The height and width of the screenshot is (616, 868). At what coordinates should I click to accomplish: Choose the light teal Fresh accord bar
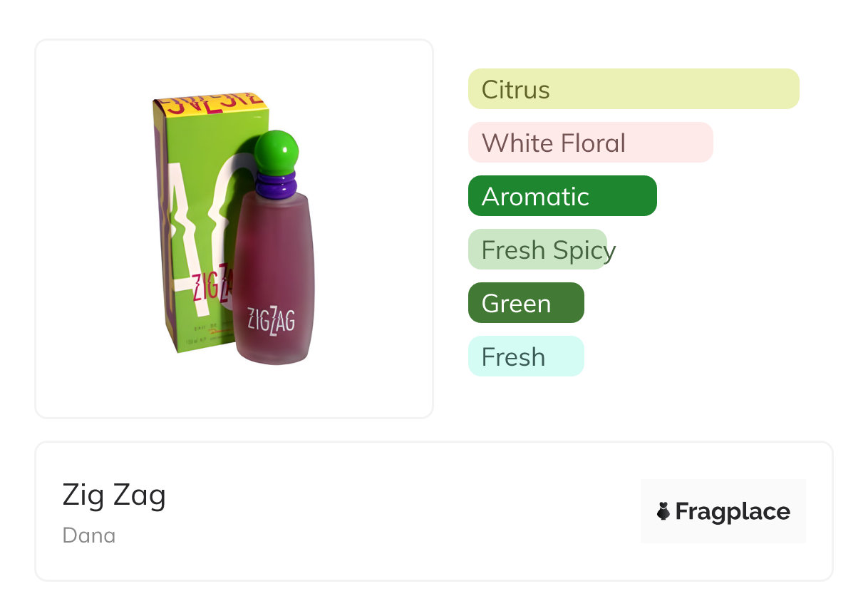pos(526,356)
